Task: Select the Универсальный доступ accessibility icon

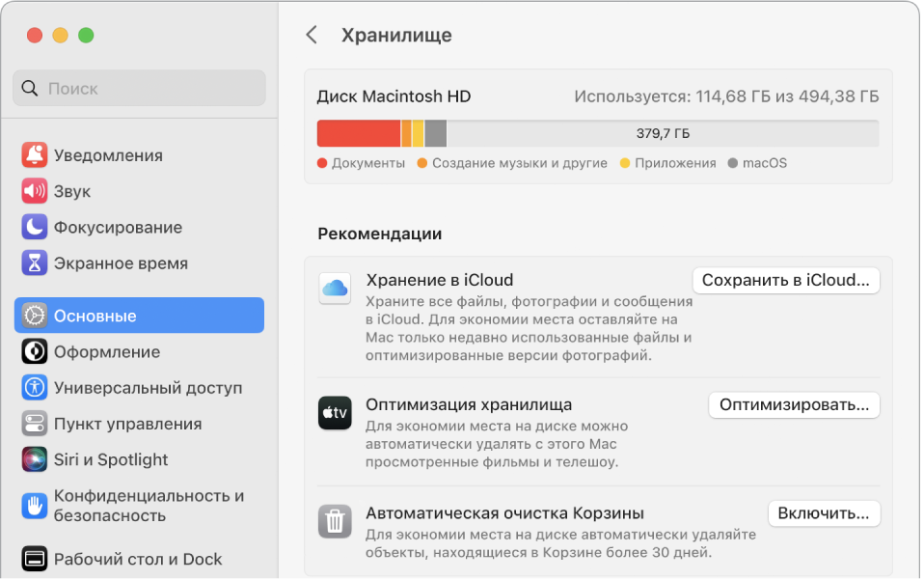Action: tap(33, 387)
